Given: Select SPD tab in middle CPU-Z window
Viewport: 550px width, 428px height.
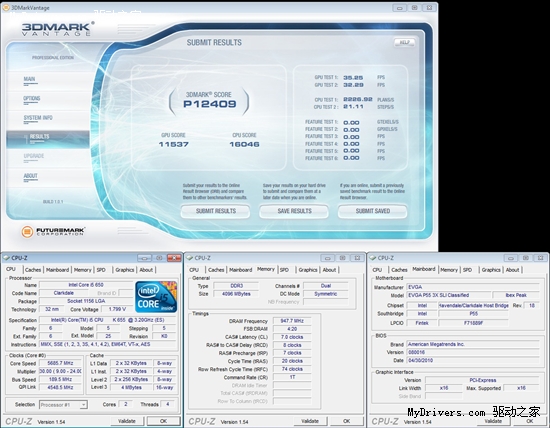Looking at the screenshot, I should 284,270.
